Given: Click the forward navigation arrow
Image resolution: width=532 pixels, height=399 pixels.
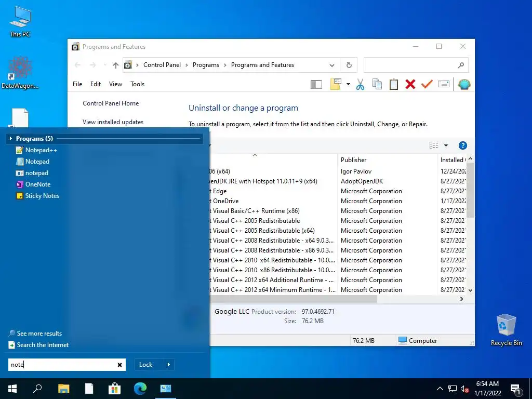Looking at the screenshot, I should click(92, 65).
